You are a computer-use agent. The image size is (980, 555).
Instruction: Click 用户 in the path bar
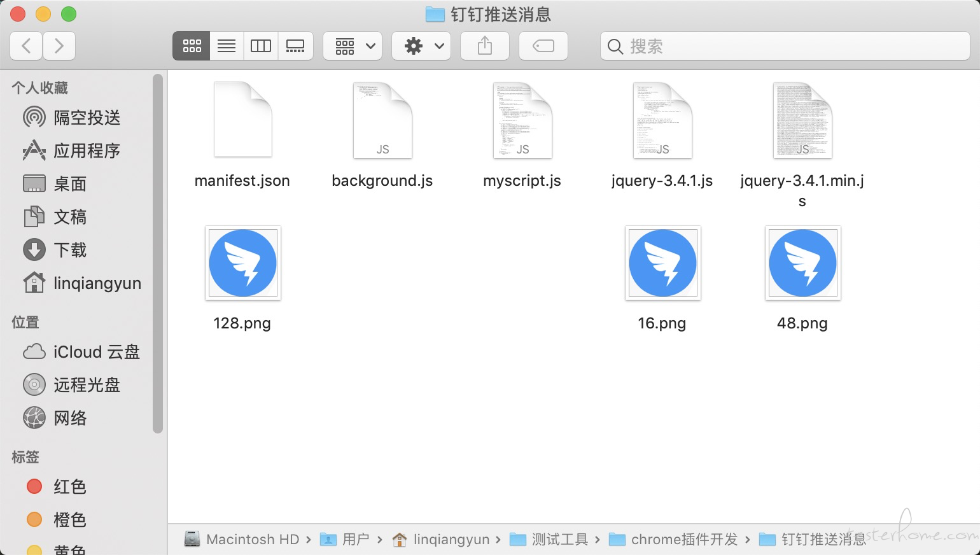click(x=345, y=539)
